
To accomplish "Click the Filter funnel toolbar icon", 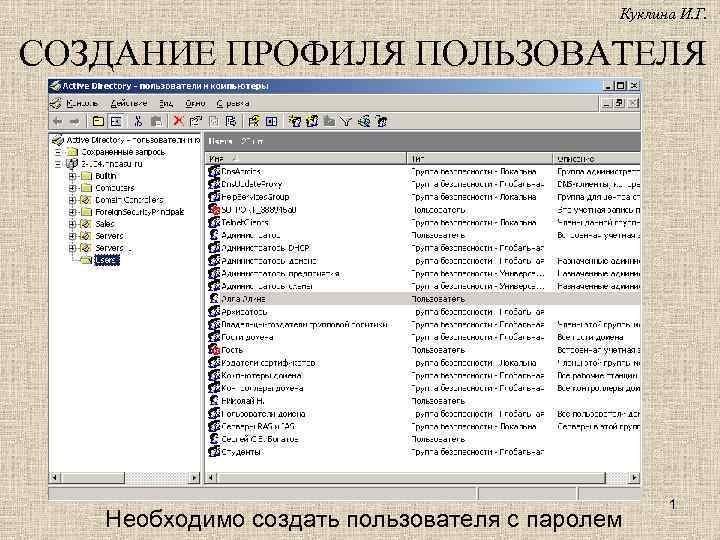I will pyautogui.click(x=346, y=121).
